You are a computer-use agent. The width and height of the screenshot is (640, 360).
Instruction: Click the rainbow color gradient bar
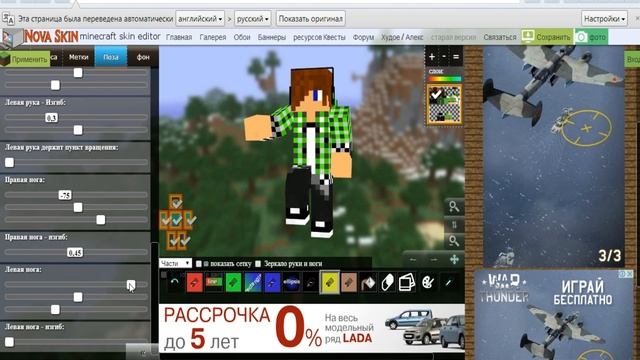coord(444,79)
